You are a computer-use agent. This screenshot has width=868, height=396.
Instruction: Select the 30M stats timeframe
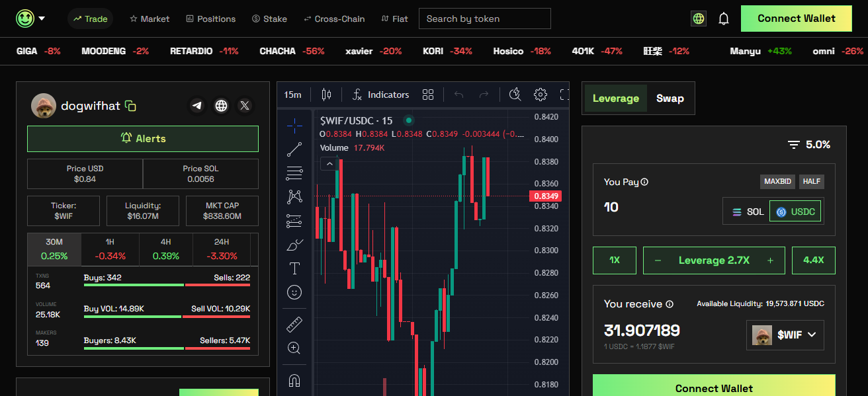[x=54, y=249]
